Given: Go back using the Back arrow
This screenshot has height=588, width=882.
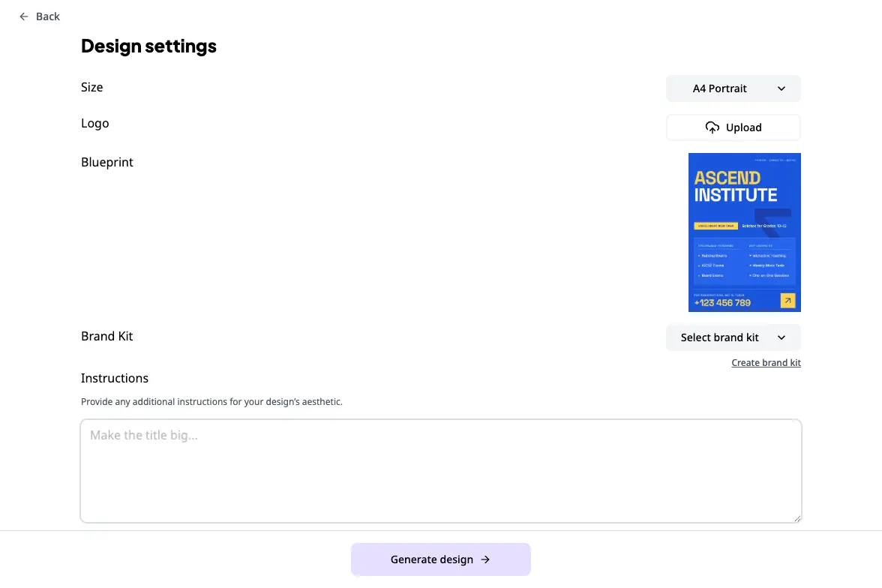Looking at the screenshot, I should point(39,16).
